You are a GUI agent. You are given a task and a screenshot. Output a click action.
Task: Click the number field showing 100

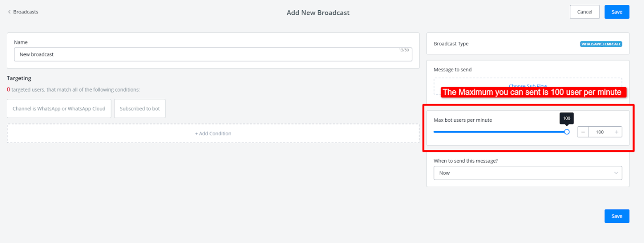coord(599,132)
